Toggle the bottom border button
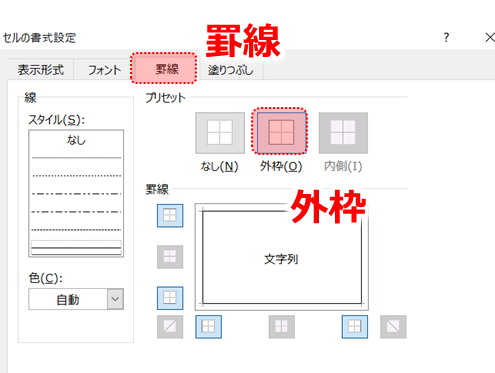The width and height of the screenshot is (495, 373). 170,298
